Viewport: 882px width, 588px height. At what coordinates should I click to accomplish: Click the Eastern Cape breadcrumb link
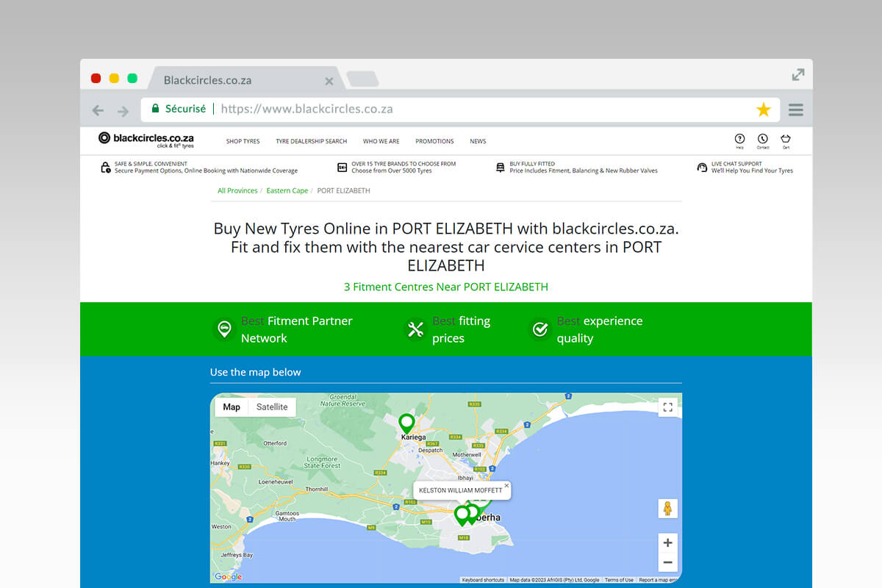[287, 190]
